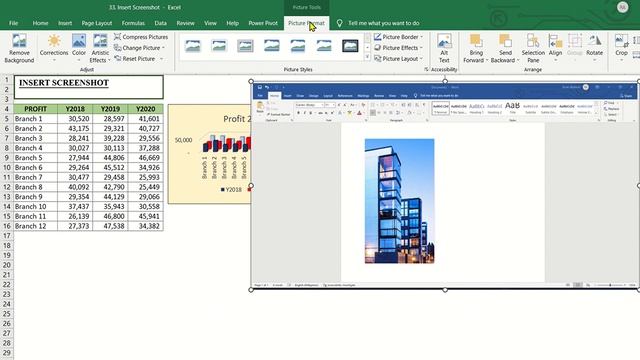
Task: Click the bottom-left picture resize handle
Action: 251,289
